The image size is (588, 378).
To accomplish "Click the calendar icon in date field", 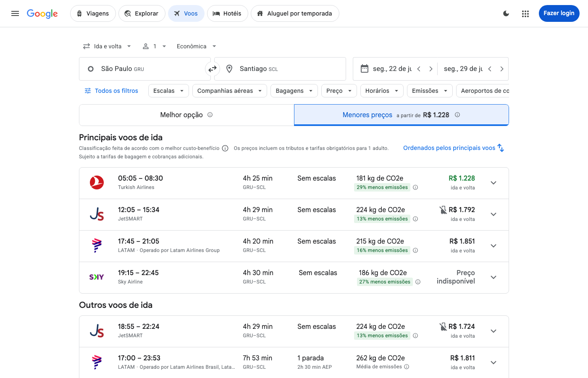I will pyautogui.click(x=365, y=68).
